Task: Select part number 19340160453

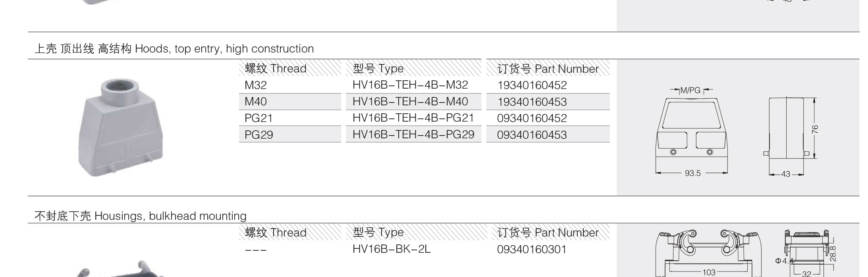Action: pyautogui.click(x=532, y=102)
